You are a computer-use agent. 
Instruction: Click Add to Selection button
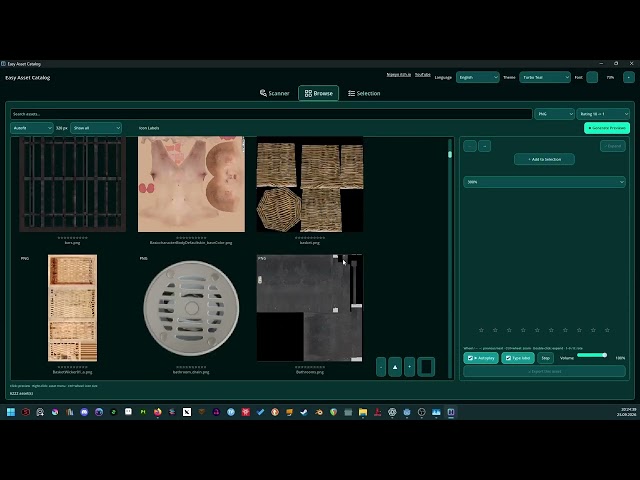coord(544,159)
